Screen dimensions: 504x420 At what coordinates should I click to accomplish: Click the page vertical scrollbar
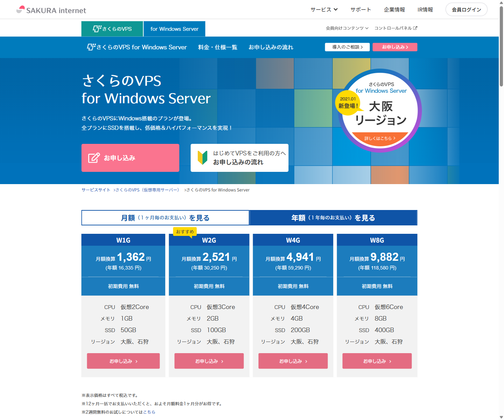(501, 45)
